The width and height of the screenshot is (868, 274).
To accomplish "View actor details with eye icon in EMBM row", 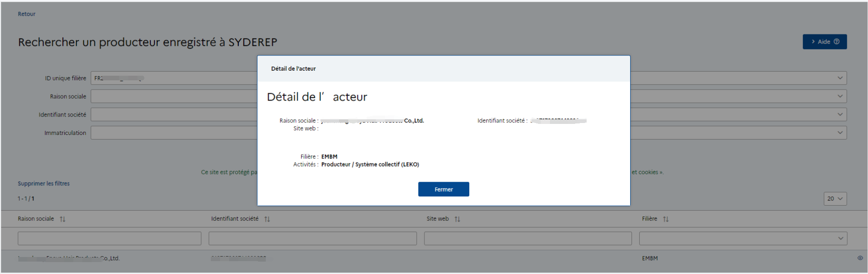I will tap(860, 258).
